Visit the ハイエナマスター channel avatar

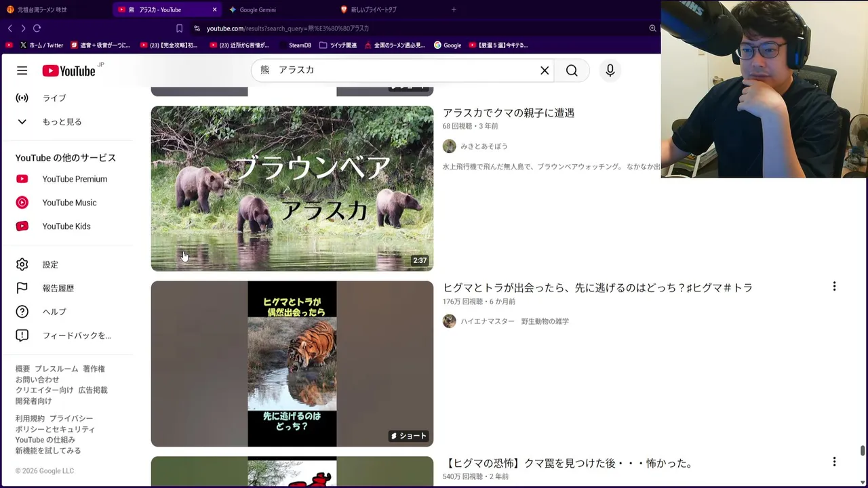pyautogui.click(x=450, y=321)
